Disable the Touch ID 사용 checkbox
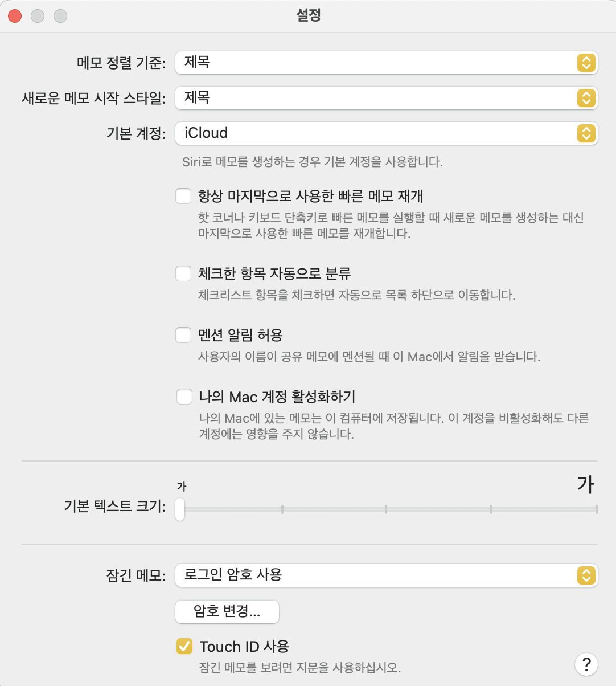Image resolution: width=616 pixels, height=686 pixels. click(184, 646)
